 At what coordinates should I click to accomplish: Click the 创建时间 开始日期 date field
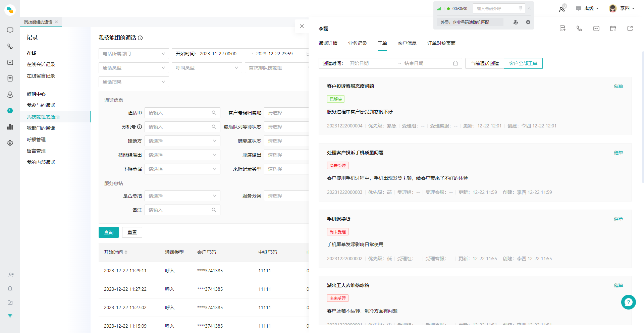click(x=372, y=63)
